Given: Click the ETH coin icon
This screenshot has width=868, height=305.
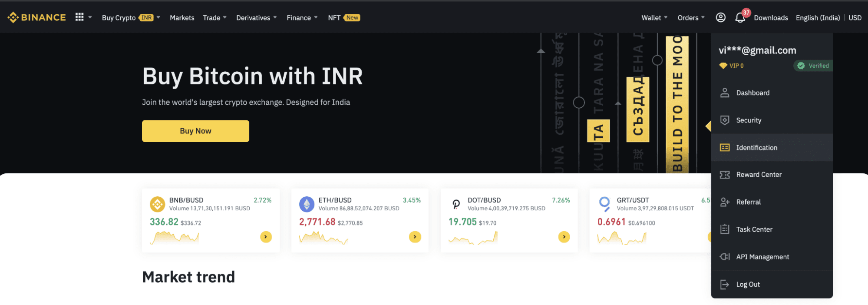Looking at the screenshot, I should (307, 204).
